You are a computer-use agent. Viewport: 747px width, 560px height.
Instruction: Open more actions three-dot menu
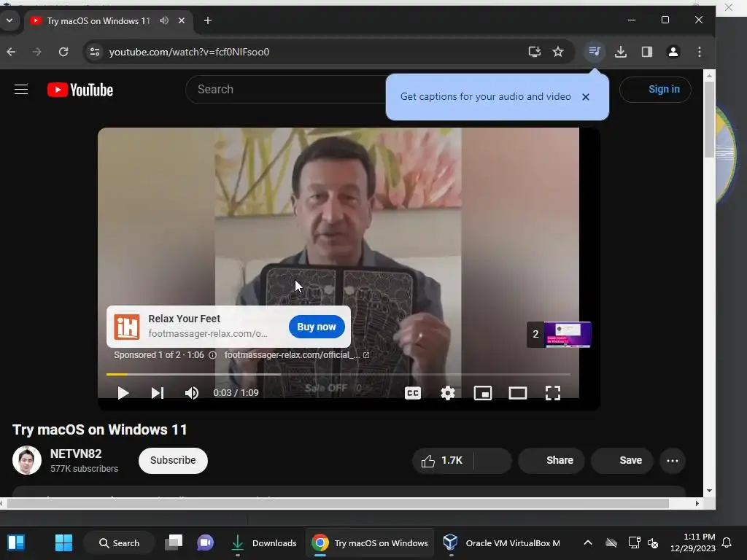point(672,461)
